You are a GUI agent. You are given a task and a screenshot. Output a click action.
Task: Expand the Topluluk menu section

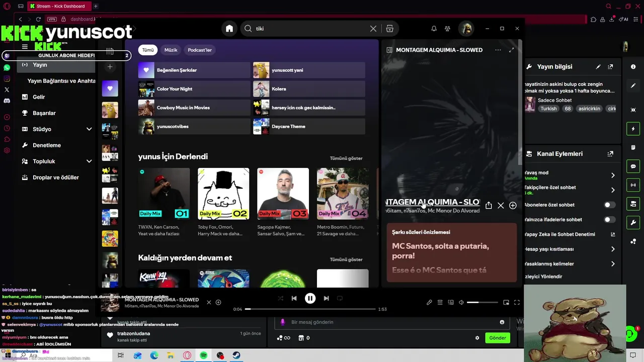[x=89, y=161]
